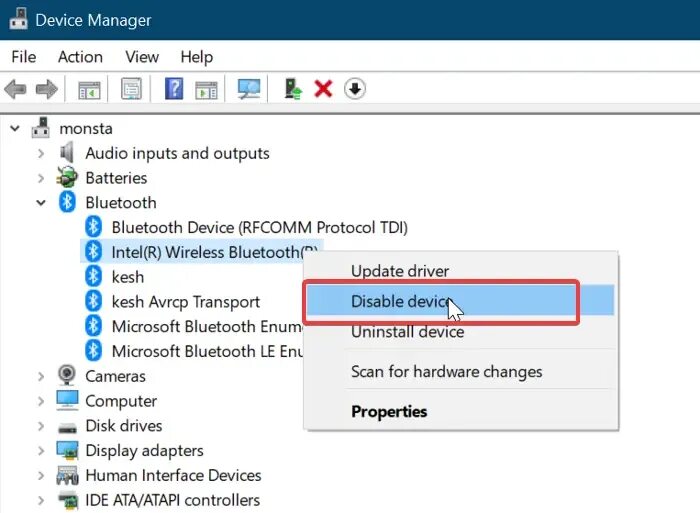Screen dimensions: 700x513
Task: Select the kesh device label
Action: [x=128, y=277]
